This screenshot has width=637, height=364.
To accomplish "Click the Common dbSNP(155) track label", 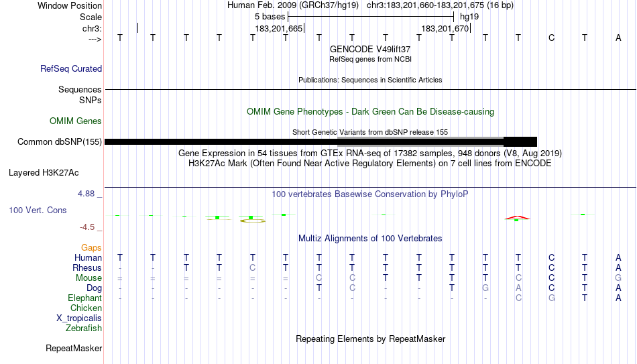I will [60, 142].
